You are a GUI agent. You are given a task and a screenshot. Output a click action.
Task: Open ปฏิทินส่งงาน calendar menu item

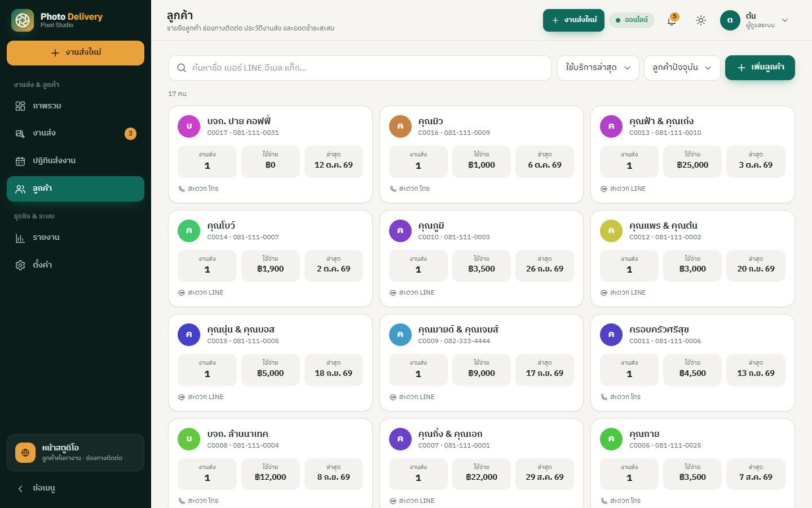(x=76, y=161)
